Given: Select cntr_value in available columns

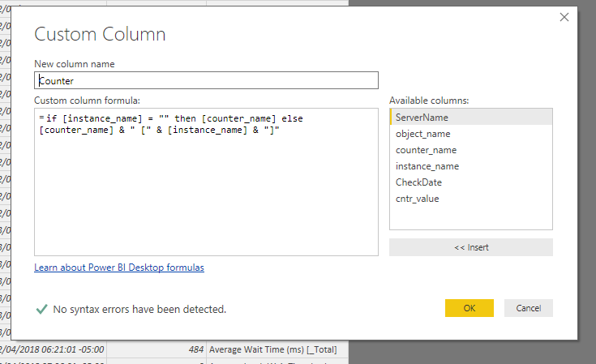Looking at the screenshot, I should [x=471, y=199].
